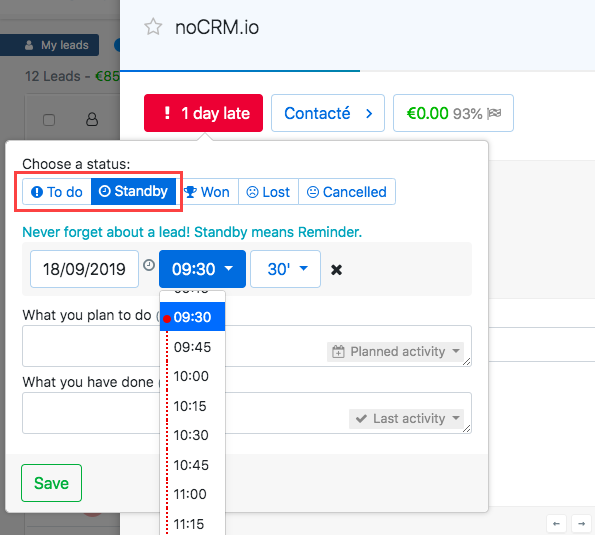Open the 09:30 time dropdown

click(202, 269)
